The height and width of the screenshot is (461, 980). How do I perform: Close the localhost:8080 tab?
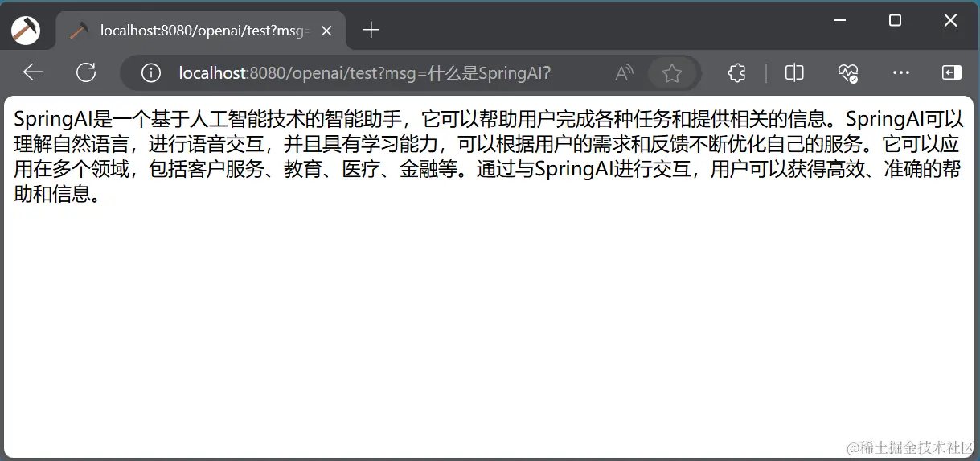[x=326, y=31]
